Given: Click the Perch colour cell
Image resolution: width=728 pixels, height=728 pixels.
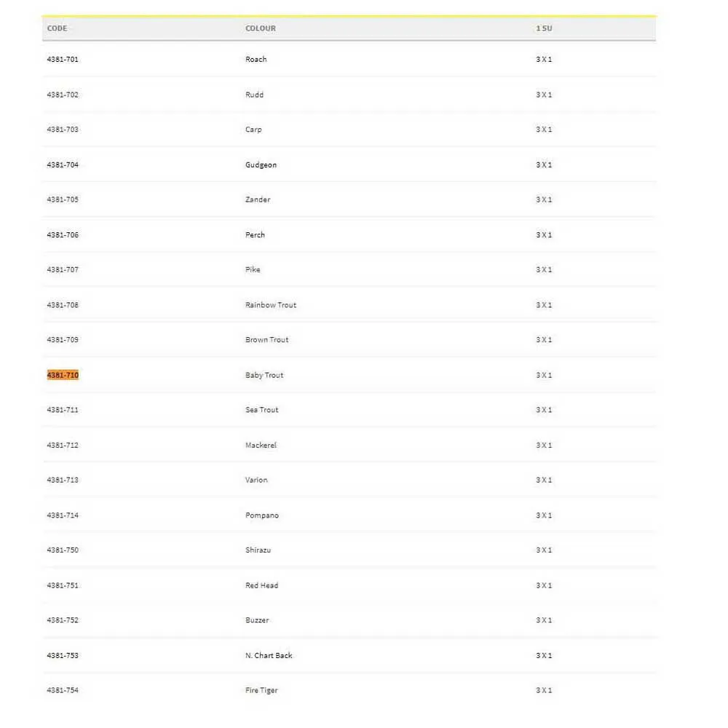Looking at the screenshot, I should coord(256,235).
